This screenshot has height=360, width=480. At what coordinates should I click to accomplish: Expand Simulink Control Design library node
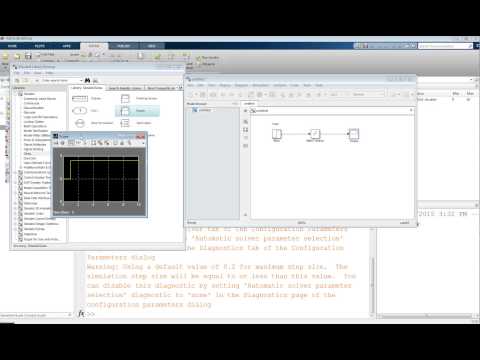click(16, 219)
